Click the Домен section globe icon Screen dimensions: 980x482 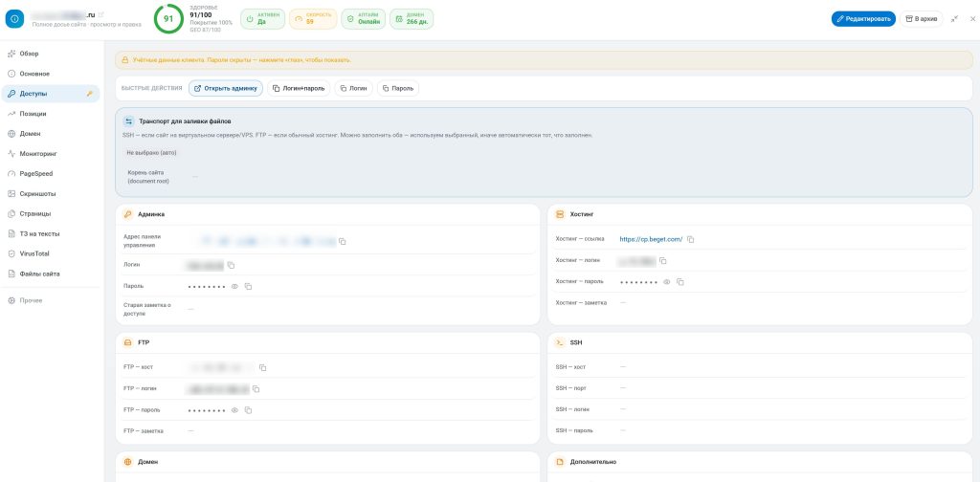pyautogui.click(x=127, y=462)
